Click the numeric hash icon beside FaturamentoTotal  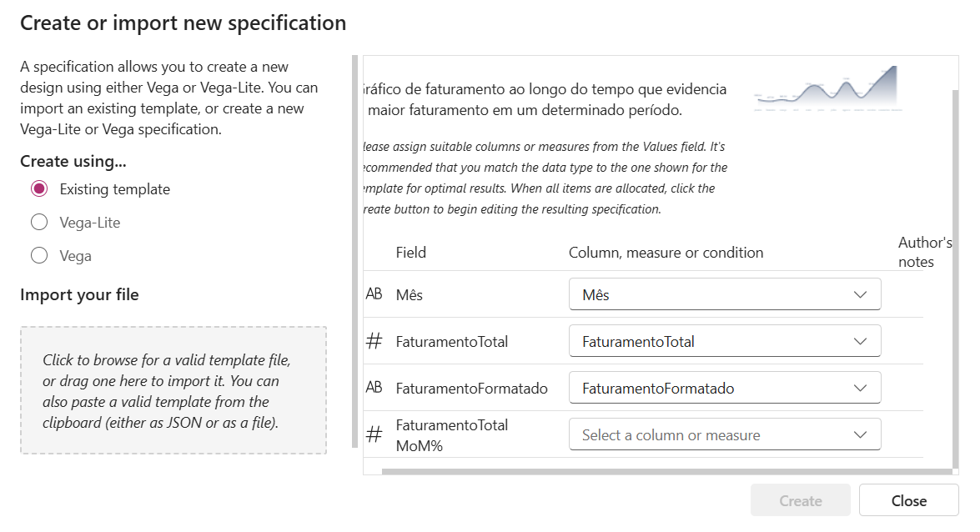374,341
